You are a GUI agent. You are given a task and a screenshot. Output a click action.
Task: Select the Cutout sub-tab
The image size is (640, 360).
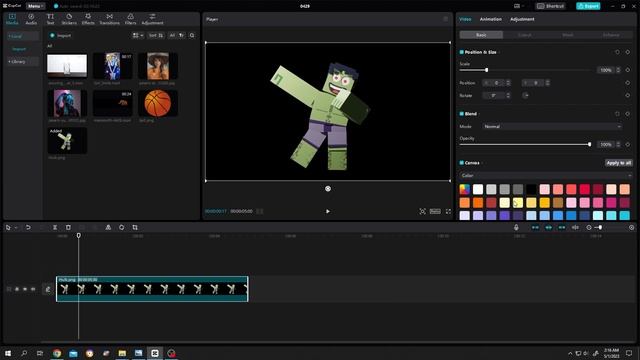click(x=524, y=35)
